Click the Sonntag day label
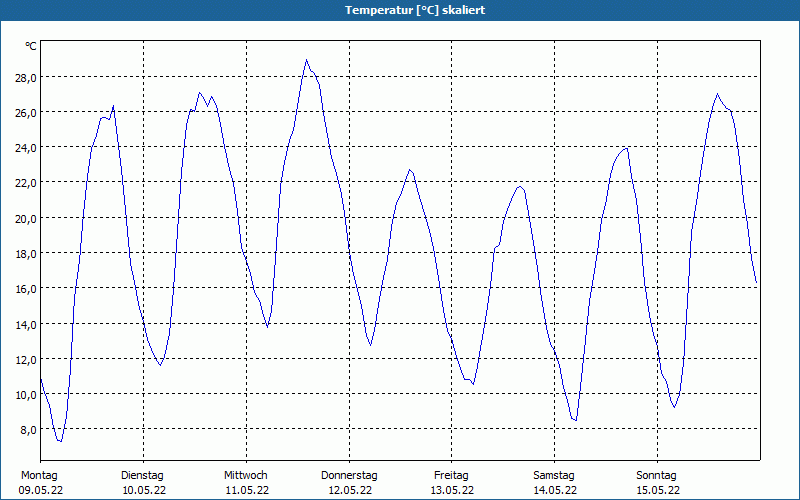The width and height of the screenshot is (800, 500). pyautogui.click(x=657, y=475)
